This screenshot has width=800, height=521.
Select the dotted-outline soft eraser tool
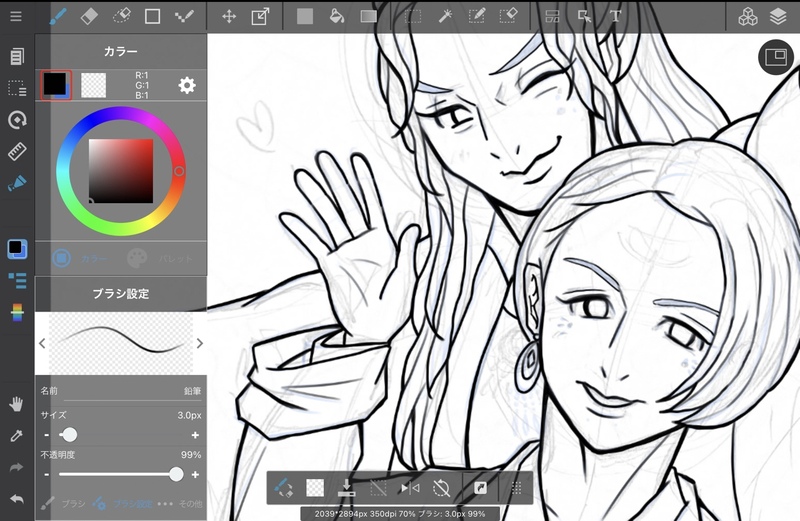[121, 16]
